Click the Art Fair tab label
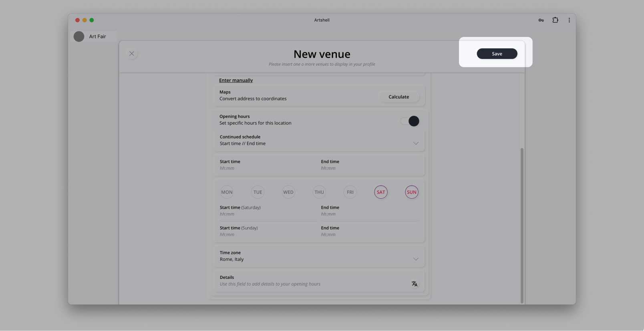 (98, 36)
